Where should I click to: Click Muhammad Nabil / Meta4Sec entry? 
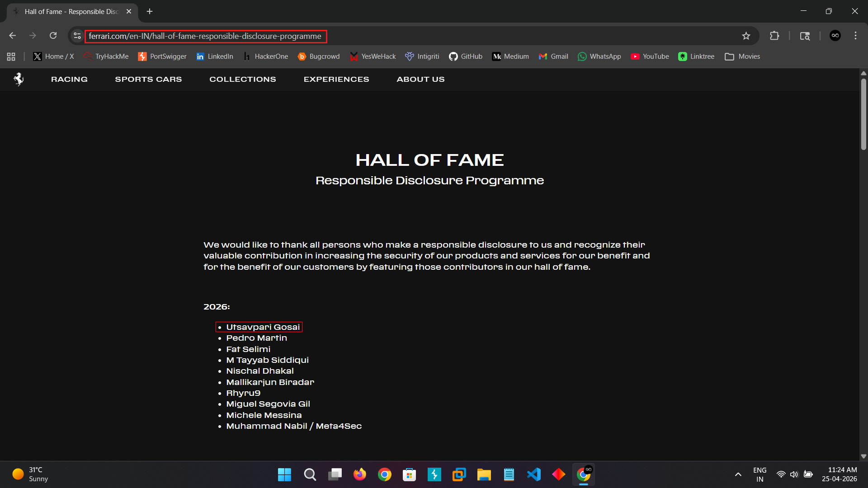(x=294, y=426)
